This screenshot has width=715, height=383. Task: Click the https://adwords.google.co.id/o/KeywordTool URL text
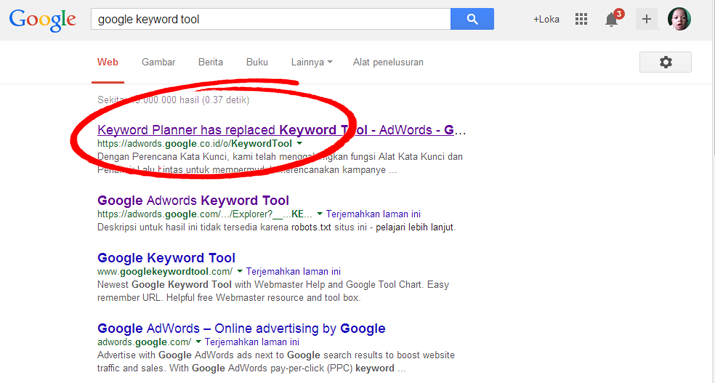click(195, 144)
